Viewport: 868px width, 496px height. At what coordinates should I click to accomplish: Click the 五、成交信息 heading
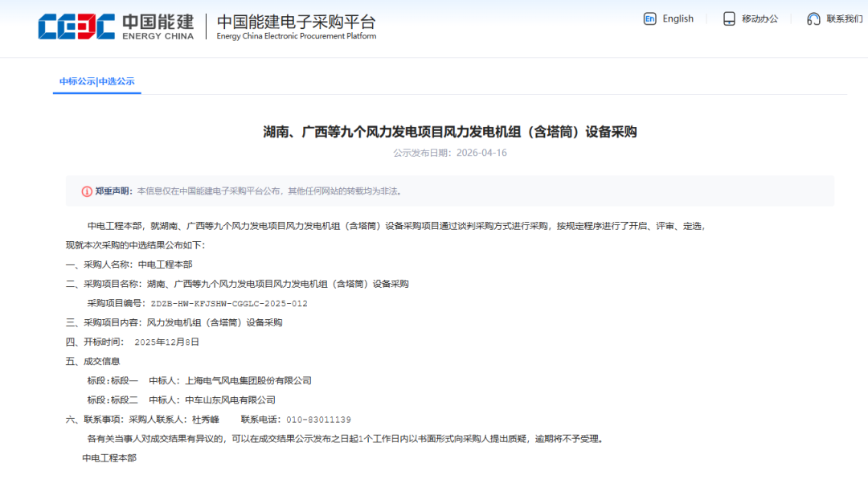pyautogui.click(x=92, y=362)
